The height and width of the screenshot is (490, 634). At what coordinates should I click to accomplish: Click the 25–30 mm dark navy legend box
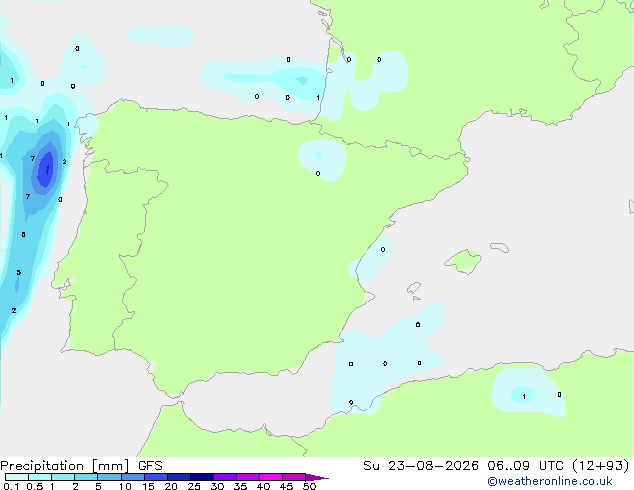click(202, 477)
